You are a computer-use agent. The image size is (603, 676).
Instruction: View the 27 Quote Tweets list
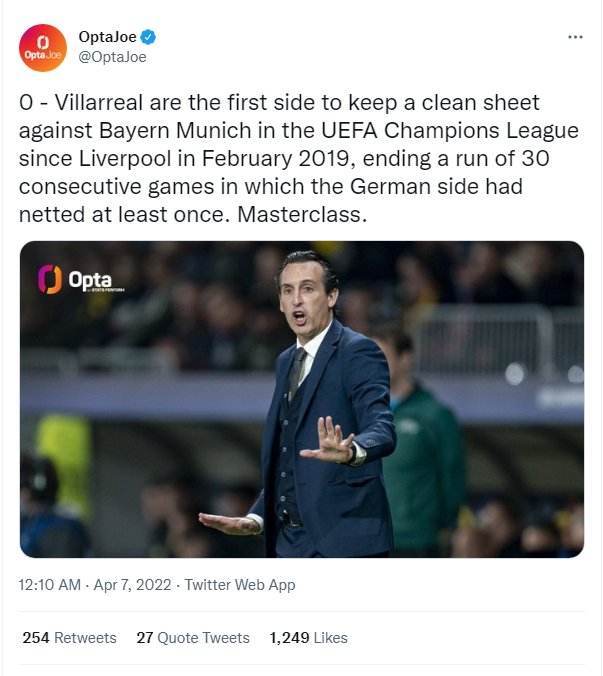[193, 637]
